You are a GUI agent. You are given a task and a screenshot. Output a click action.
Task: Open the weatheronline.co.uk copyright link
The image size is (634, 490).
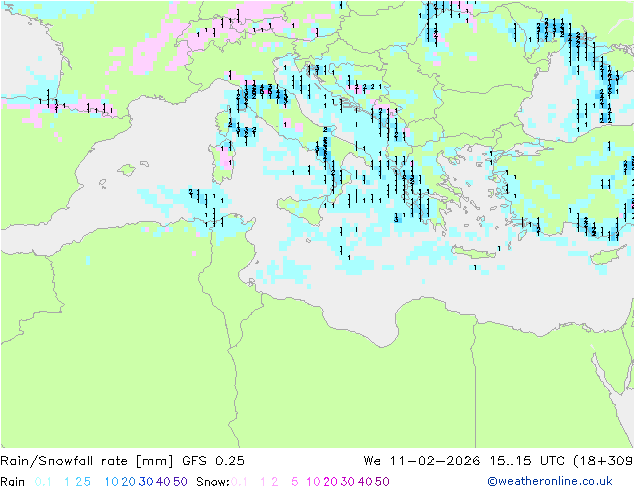(550, 481)
